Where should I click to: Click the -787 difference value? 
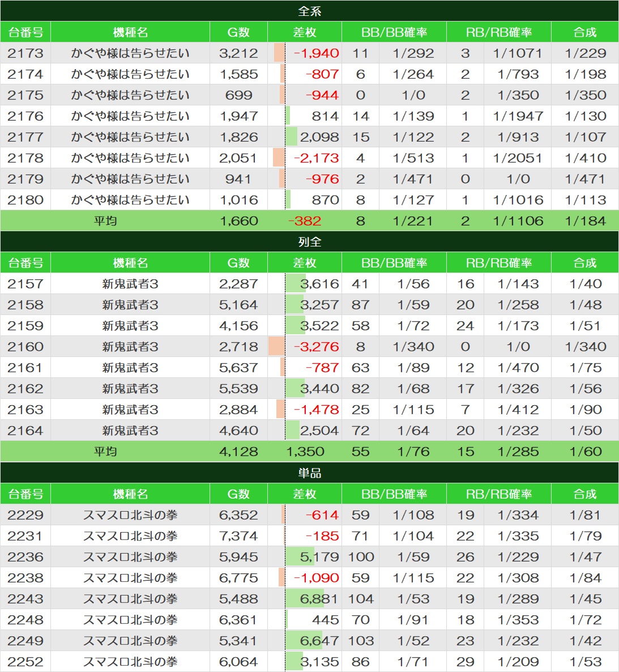pos(322,368)
